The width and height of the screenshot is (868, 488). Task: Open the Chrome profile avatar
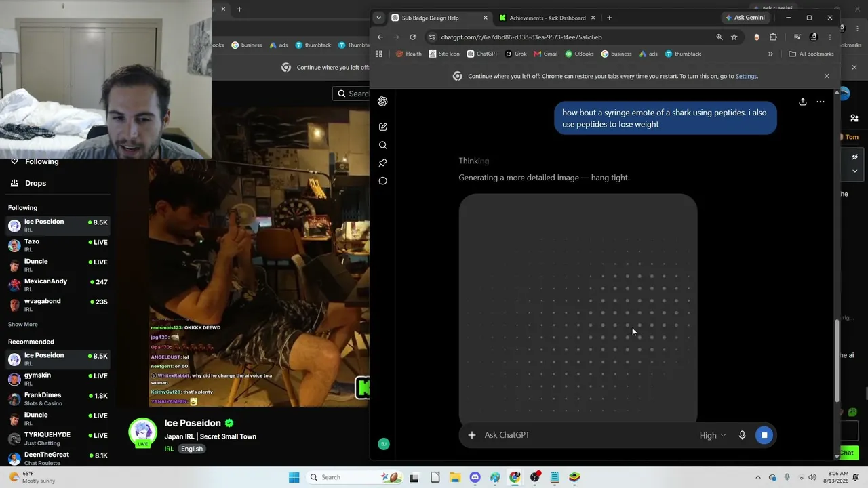click(x=814, y=37)
